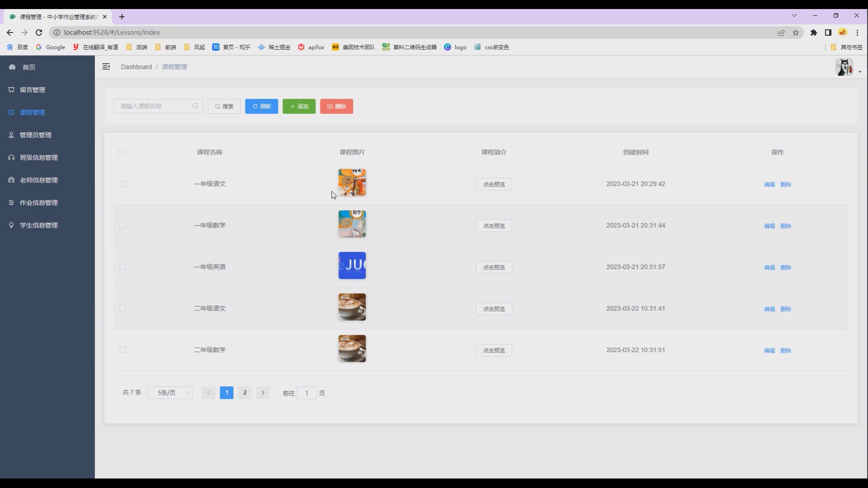Bookmark this page with star icon

coord(796,33)
